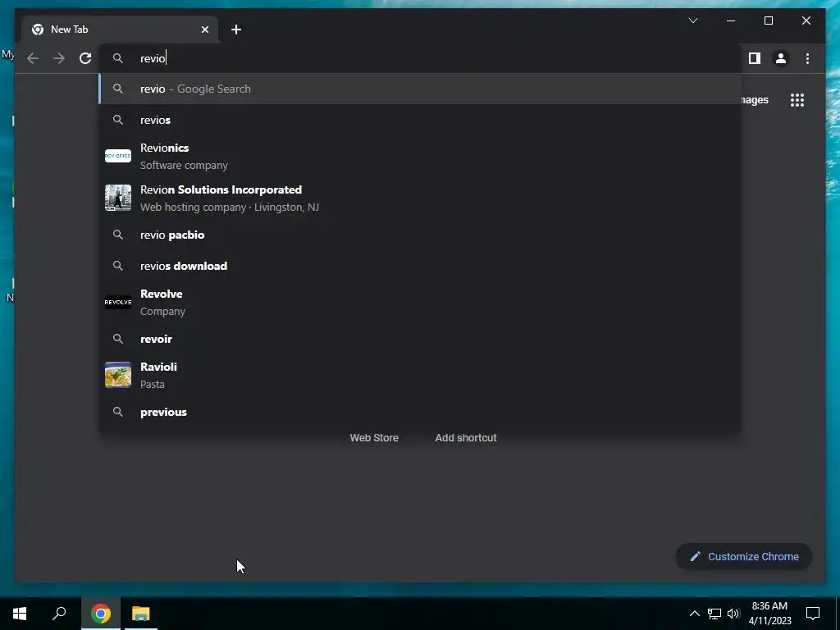Choose the 'revios' suggestion
Image resolution: width=840 pixels, height=630 pixels.
pyautogui.click(x=421, y=120)
